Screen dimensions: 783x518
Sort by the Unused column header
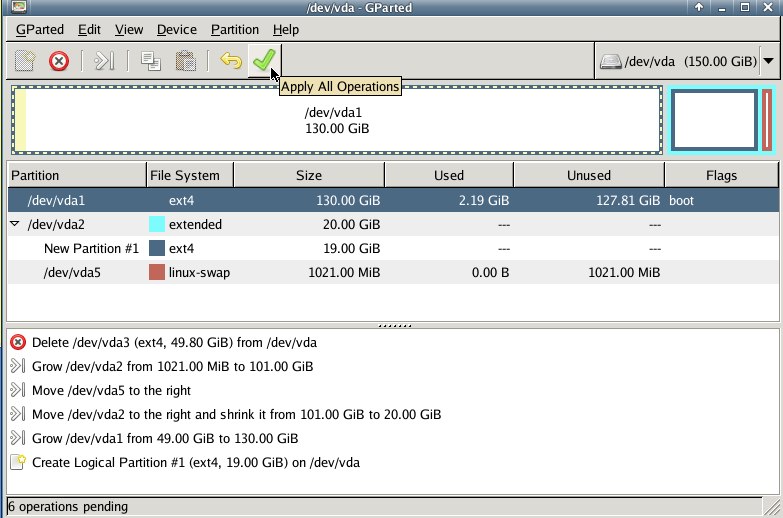click(589, 175)
